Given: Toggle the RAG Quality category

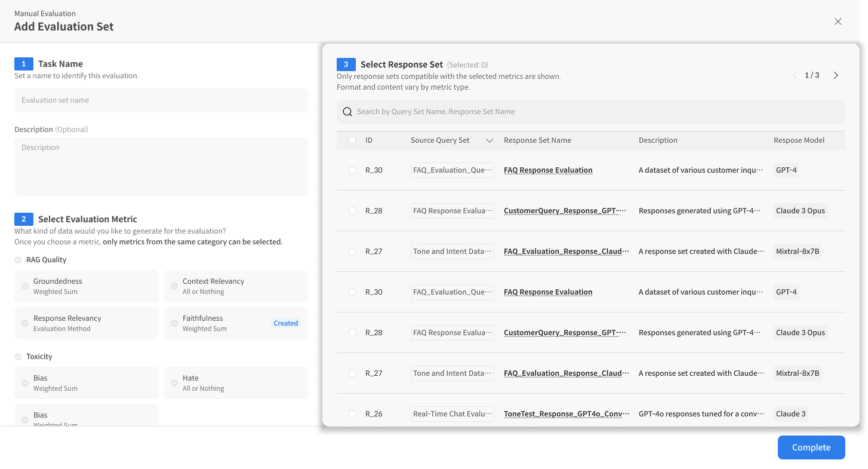Looking at the screenshot, I should point(18,260).
